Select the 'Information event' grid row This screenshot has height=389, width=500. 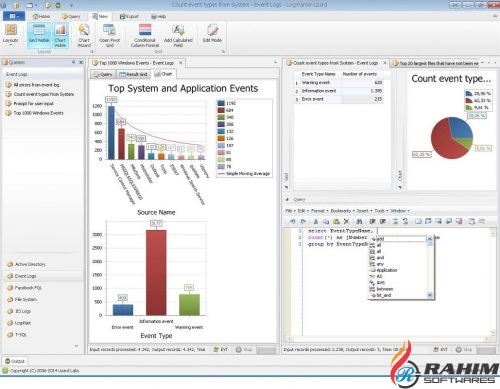(338, 91)
